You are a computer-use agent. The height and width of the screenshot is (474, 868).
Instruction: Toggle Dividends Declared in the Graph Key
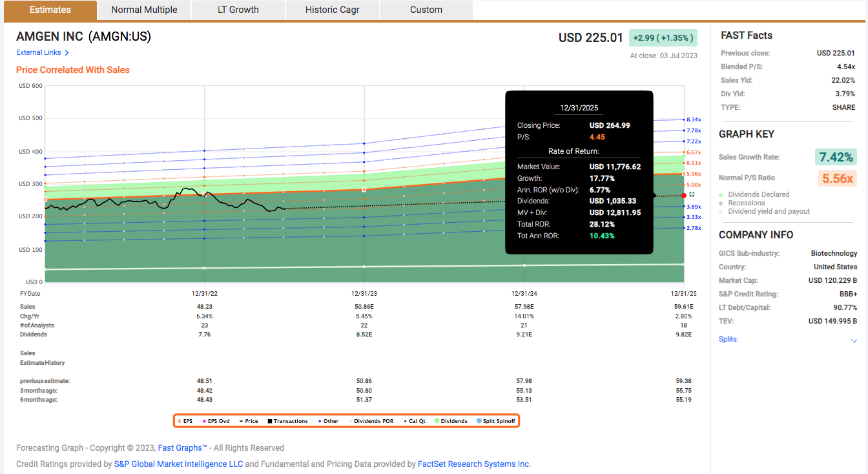(x=758, y=194)
